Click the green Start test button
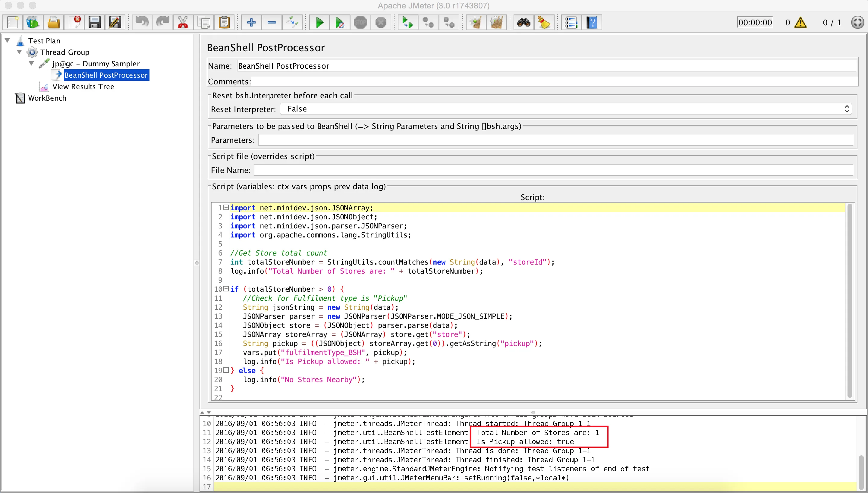The width and height of the screenshot is (868, 493). pos(319,23)
